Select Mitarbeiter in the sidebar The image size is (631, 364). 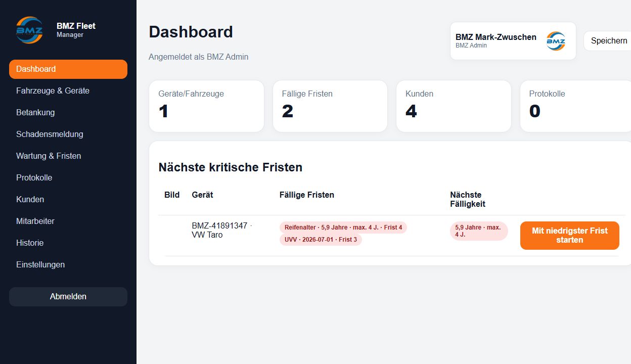coord(68,221)
